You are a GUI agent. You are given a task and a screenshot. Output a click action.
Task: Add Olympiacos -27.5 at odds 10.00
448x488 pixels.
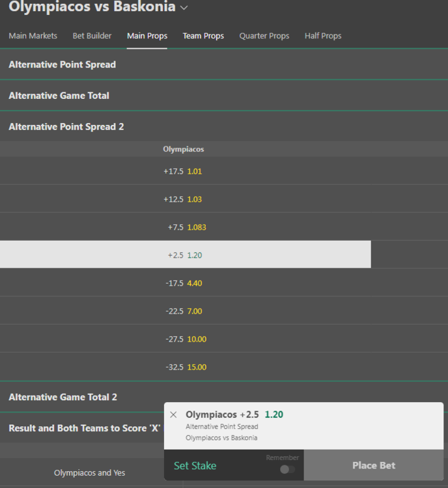coord(186,338)
